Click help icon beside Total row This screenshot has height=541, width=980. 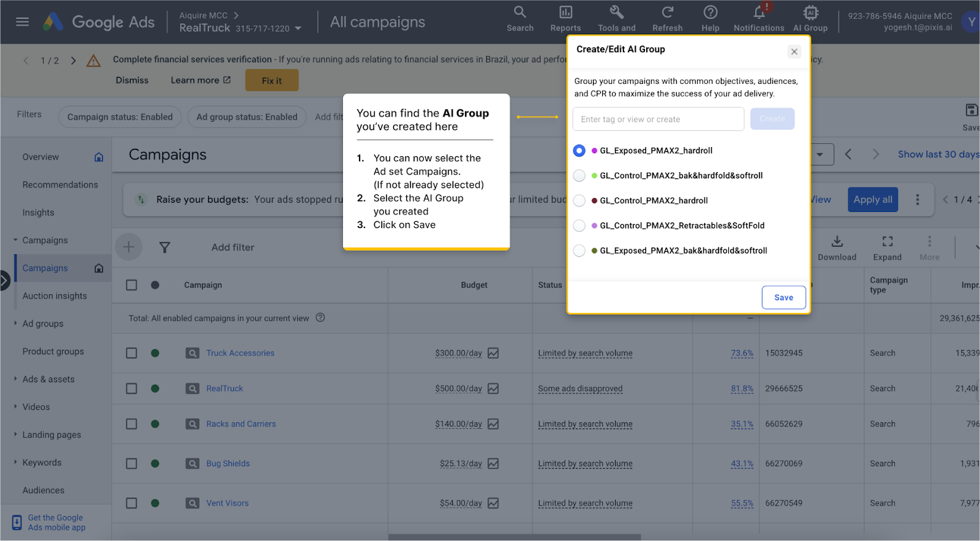(320, 317)
